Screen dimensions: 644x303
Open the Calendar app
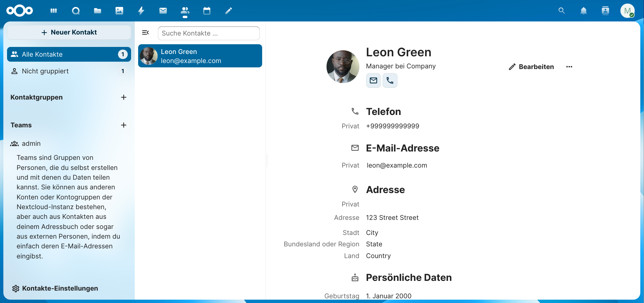[x=207, y=10]
